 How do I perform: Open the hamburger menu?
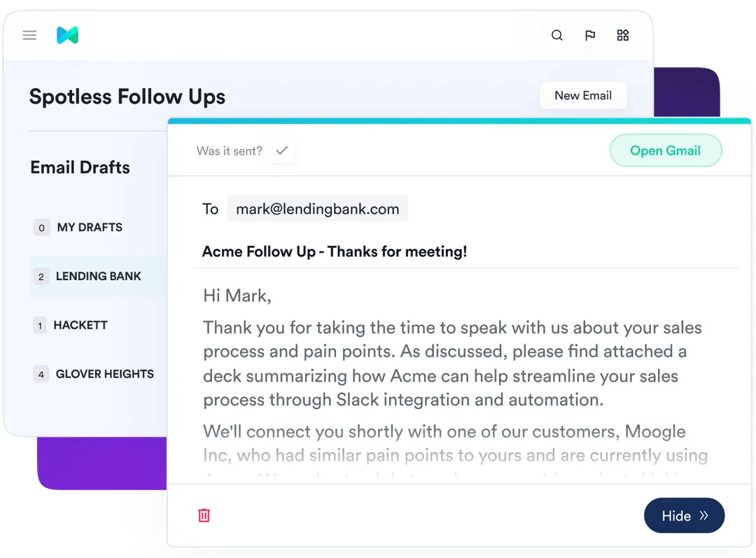(x=29, y=35)
